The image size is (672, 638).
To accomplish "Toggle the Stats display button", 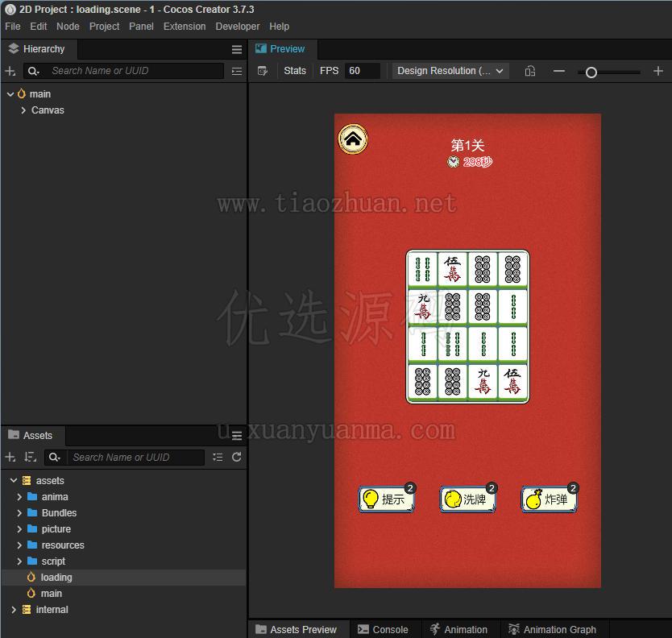I will tap(295, 71).
